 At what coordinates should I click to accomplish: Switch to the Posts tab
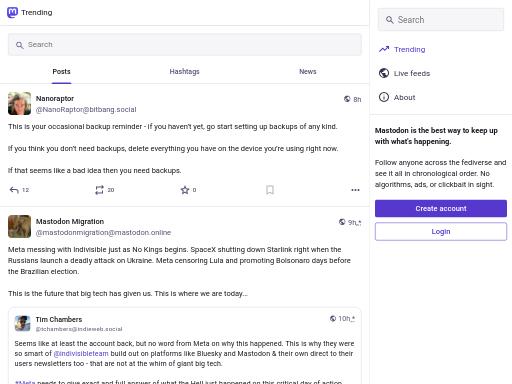(61, 72)
